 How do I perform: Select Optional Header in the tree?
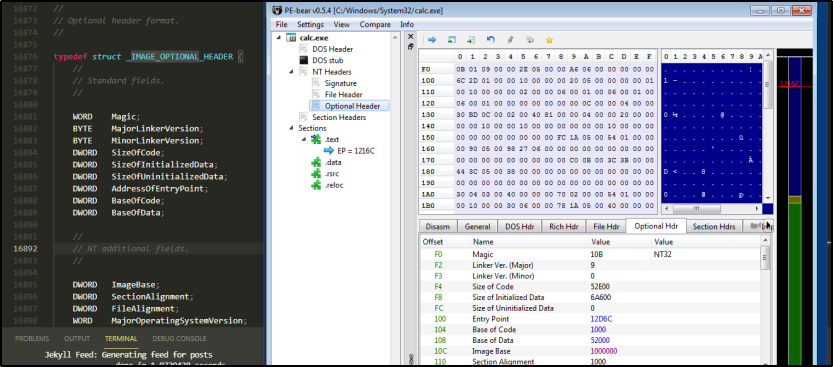[352, 106]
